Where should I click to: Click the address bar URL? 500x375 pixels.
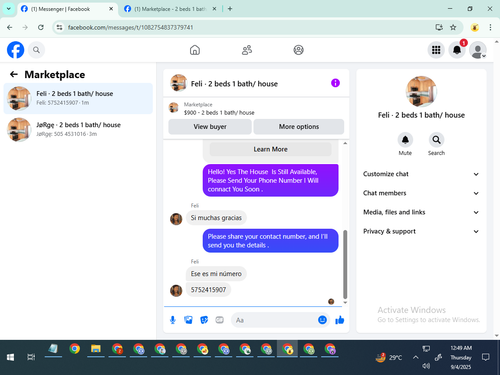pyautogui.click(x=130, y=27)
